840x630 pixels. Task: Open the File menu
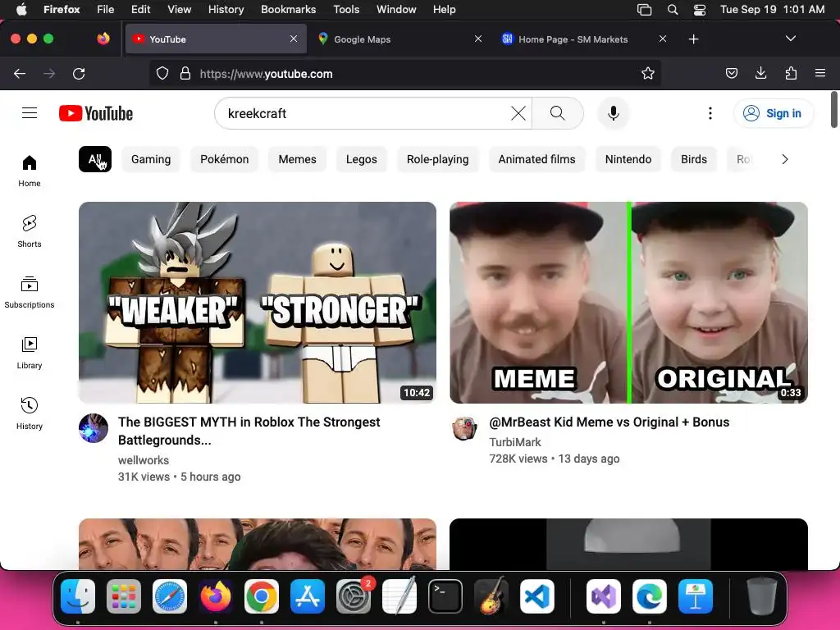pos(105,10)
